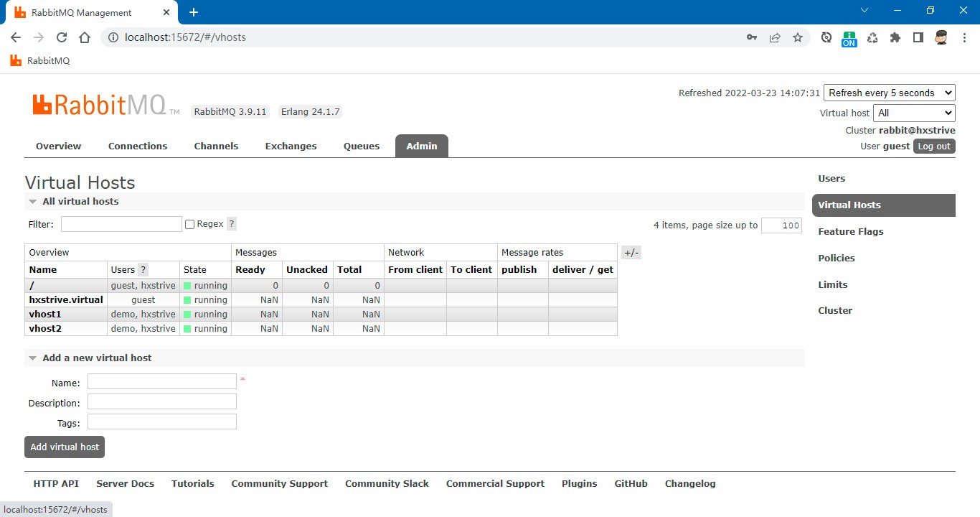Share this page icon in address bar

(x=775, y=37)
